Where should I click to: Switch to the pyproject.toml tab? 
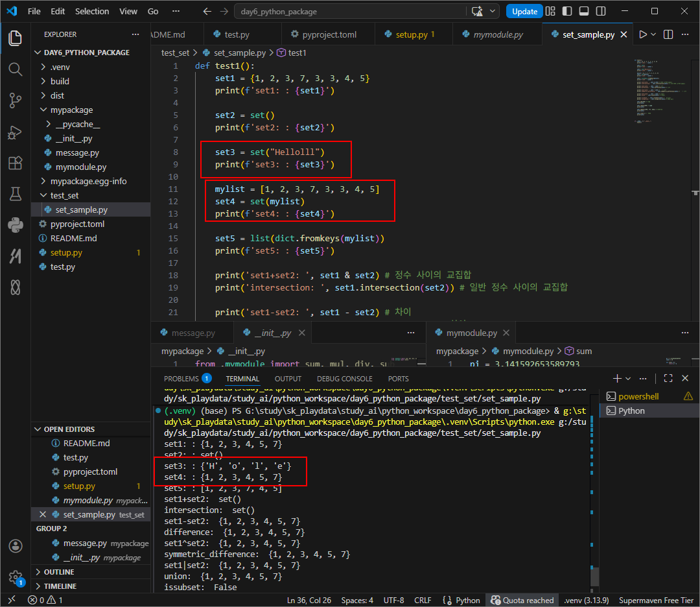[328, 34]
